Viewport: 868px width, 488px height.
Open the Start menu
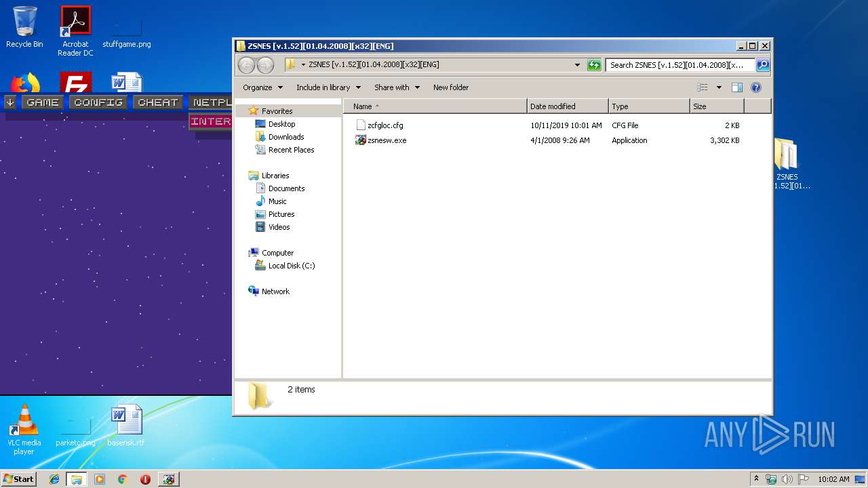(18, 479)
